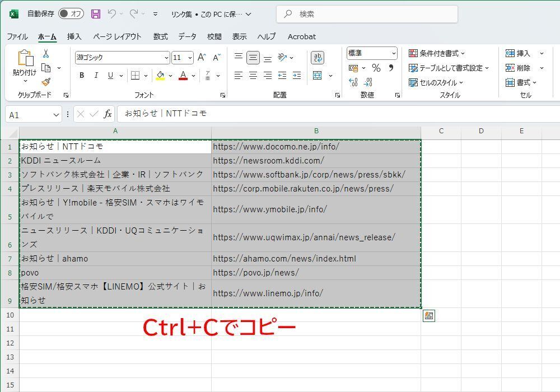Open Number group dialog launcher
Screen dimensions: 560x392
pos(398,95)
